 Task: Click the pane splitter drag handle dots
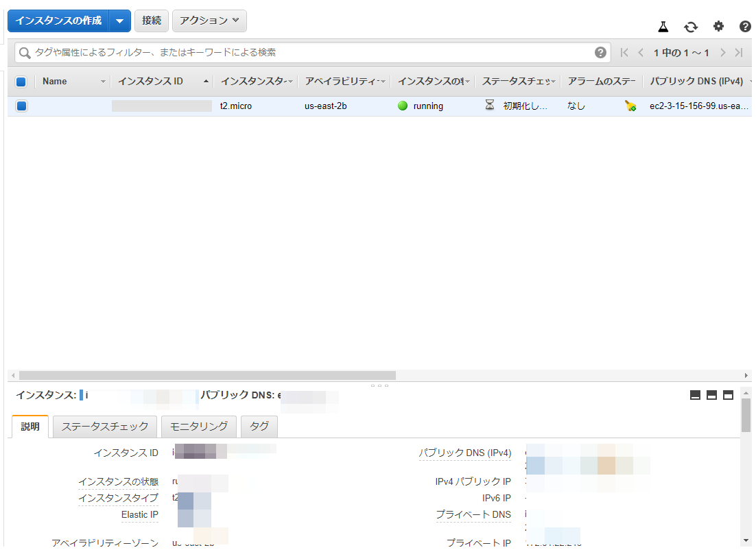pyautogui.click(x=379, y=385)
